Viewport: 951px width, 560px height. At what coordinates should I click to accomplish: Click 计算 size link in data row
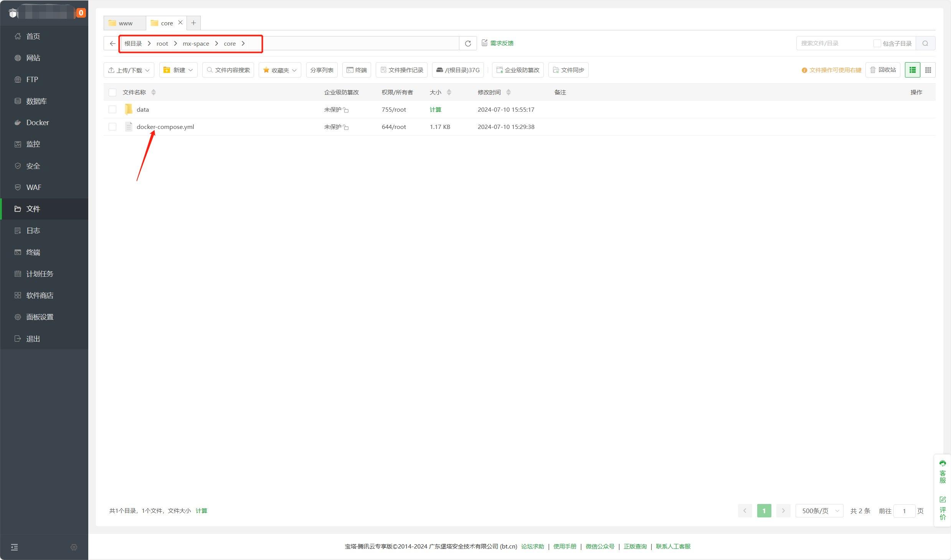coord(435,109)
